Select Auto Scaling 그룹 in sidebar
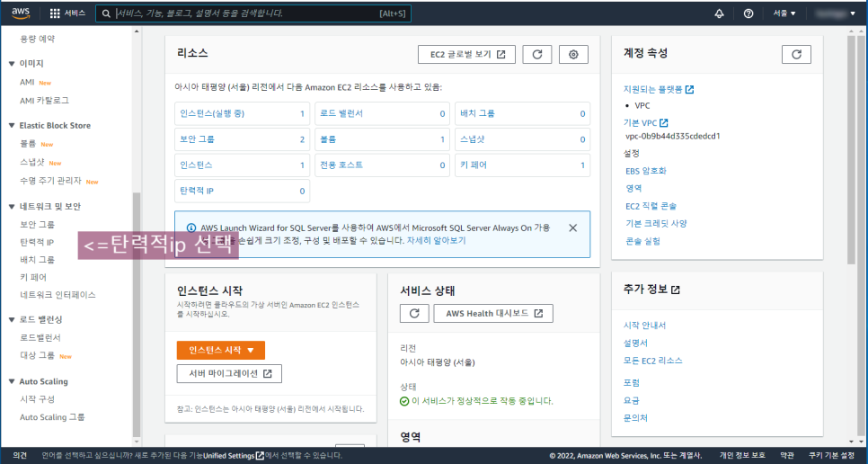The height and width of the screenshot is (464, 868). click(x=52, y=417)
